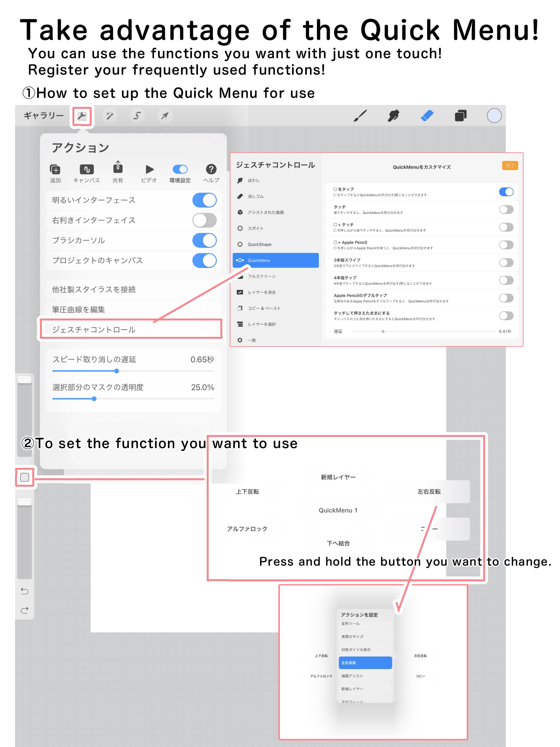Open the ヘルプ help tab
560x747 pixels.
211,174
